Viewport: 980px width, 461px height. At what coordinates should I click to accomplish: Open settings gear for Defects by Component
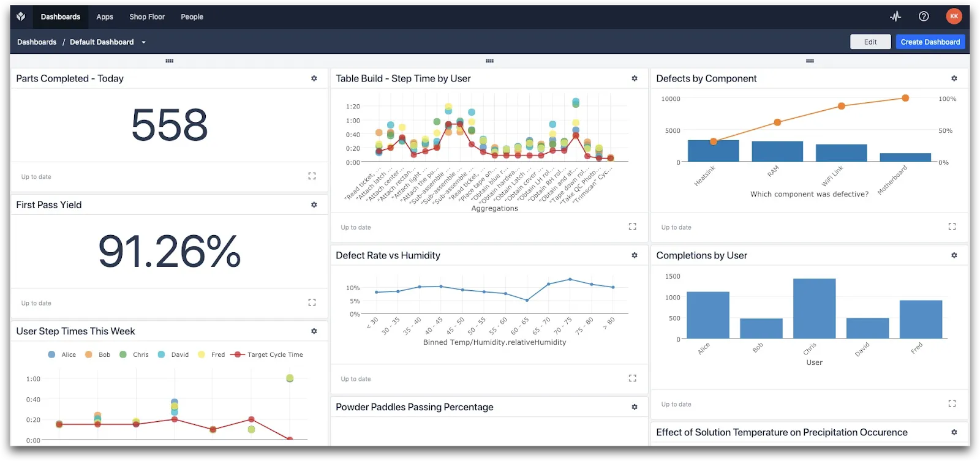[954, 78]
